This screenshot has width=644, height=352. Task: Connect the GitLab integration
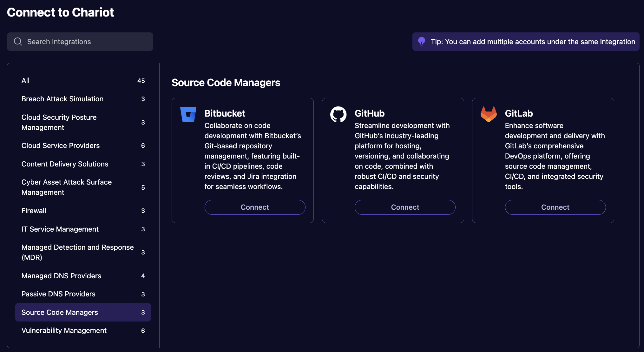coord(555,207)
